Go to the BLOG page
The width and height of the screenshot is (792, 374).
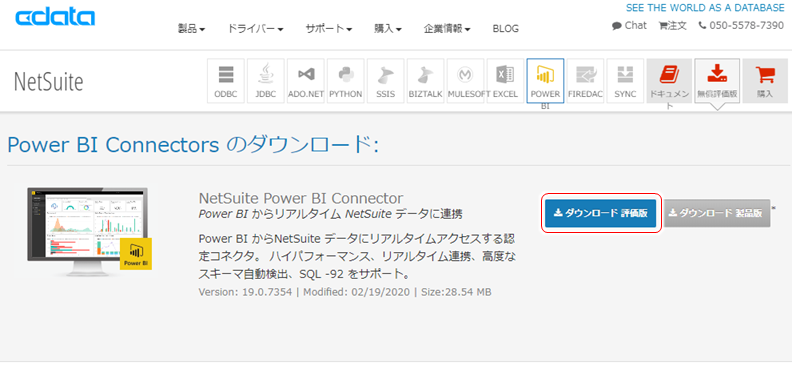pyautogui.click(x=506, y=29)
